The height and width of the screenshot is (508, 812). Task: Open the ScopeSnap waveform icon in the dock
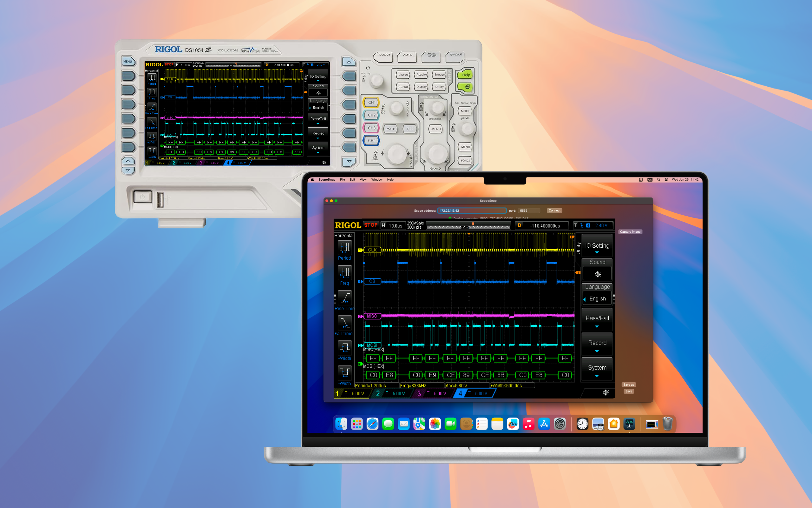tap(629, 424)
